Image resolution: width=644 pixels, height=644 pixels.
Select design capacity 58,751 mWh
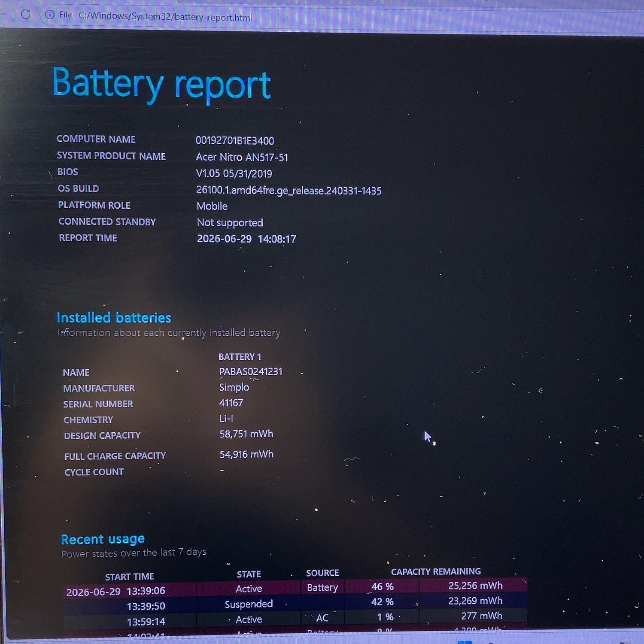tap(246, 434)
